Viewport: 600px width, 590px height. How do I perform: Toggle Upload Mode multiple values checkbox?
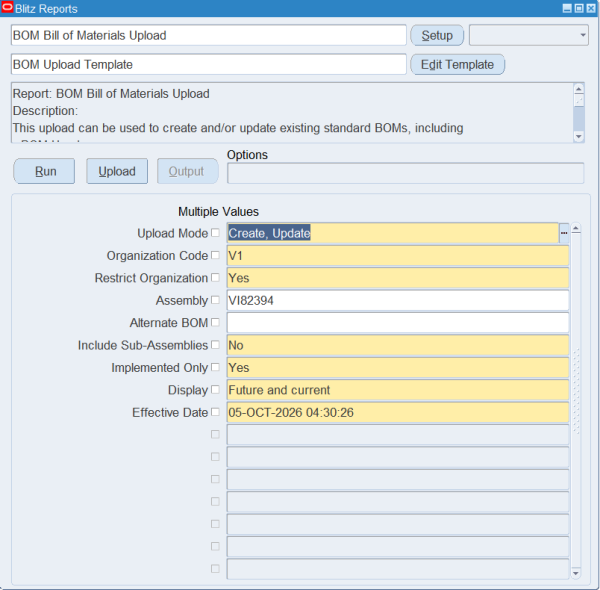(215, 233)
